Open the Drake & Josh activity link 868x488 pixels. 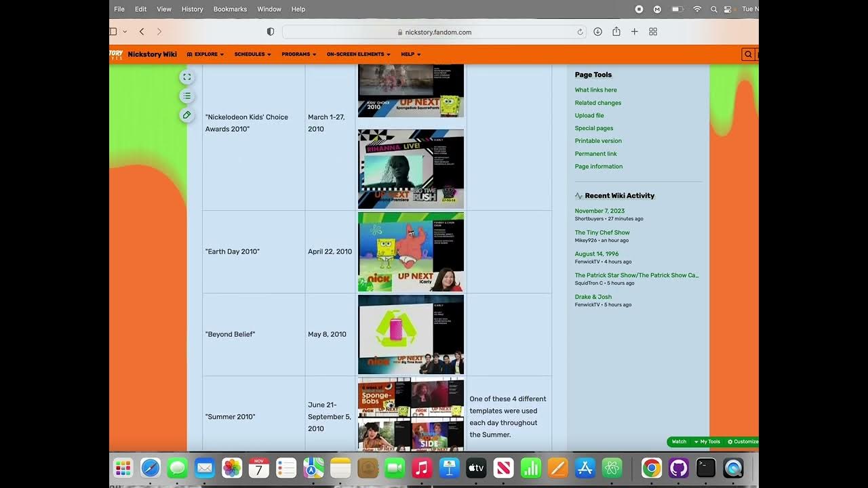[593, 297]
